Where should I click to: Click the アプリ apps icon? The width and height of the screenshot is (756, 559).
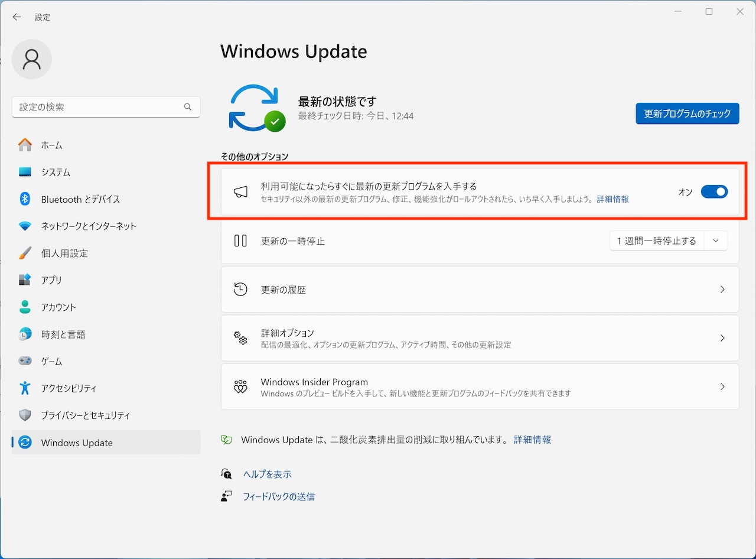coord(25,280)
